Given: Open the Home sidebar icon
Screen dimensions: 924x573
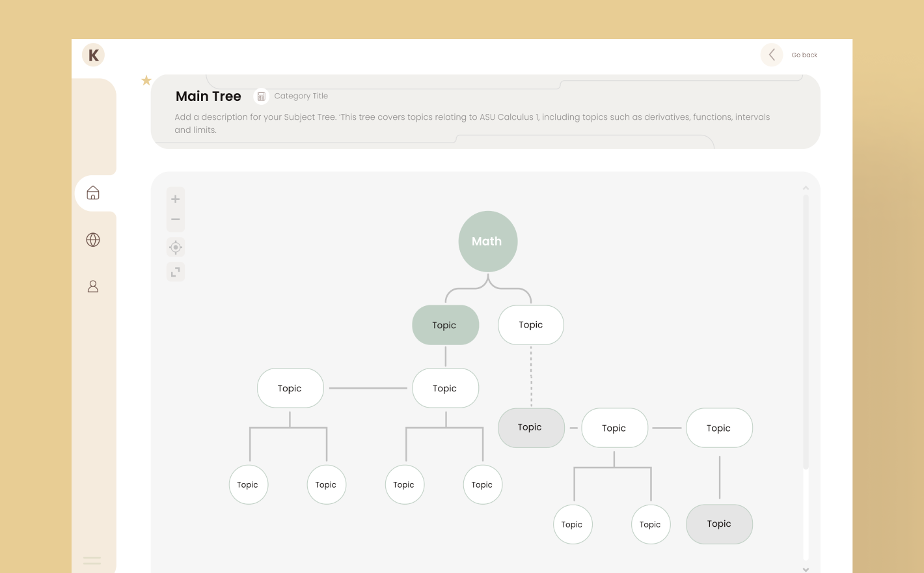Looking at the screenshot, I should [93, 193].
